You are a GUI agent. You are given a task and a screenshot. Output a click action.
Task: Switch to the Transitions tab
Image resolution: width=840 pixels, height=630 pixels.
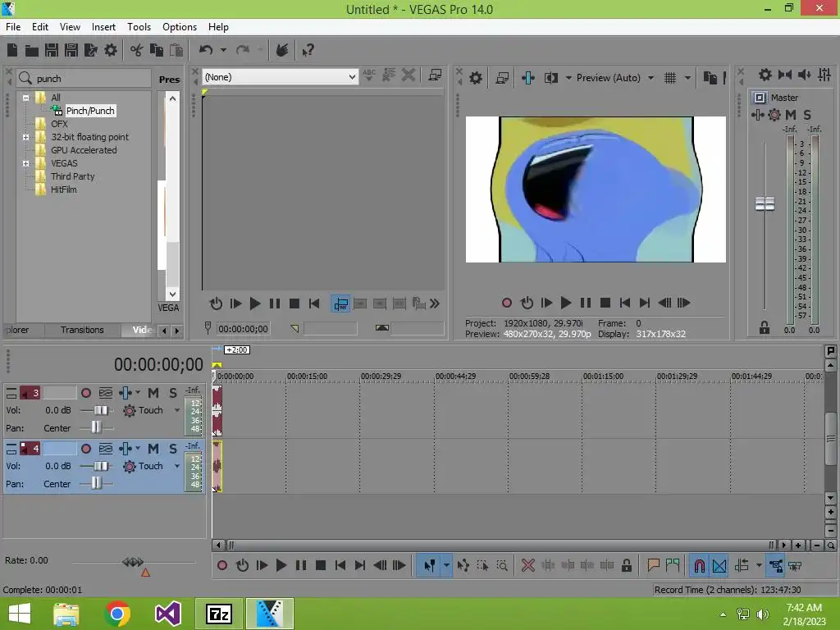(x=82, y=330)
